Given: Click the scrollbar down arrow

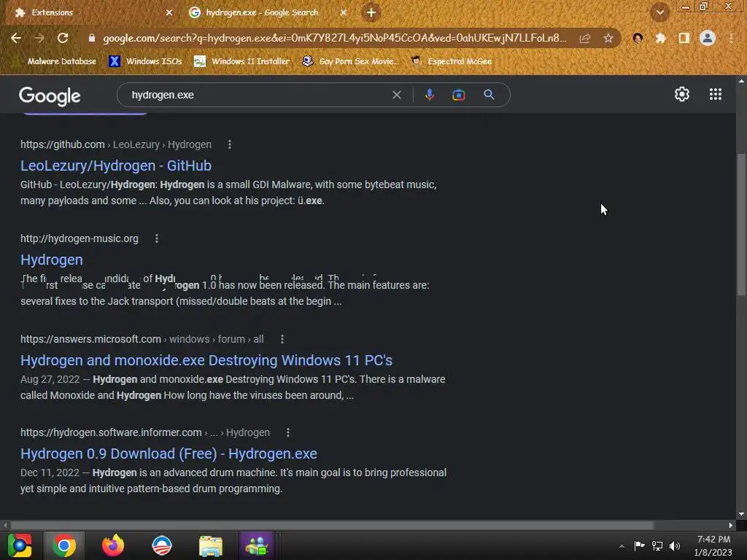Looking at the screenshot, I should point(741,514).
